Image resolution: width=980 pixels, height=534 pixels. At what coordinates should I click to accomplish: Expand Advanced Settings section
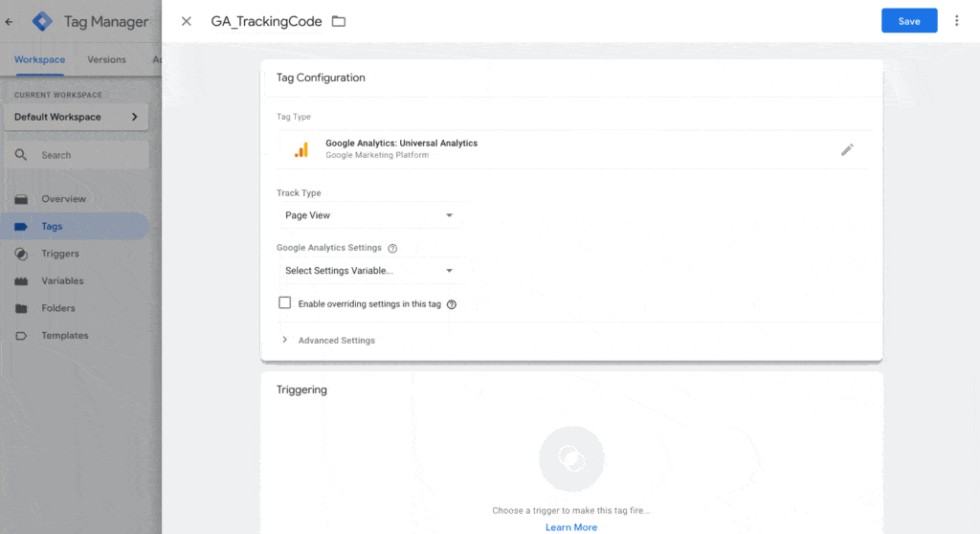pos(329,340)
